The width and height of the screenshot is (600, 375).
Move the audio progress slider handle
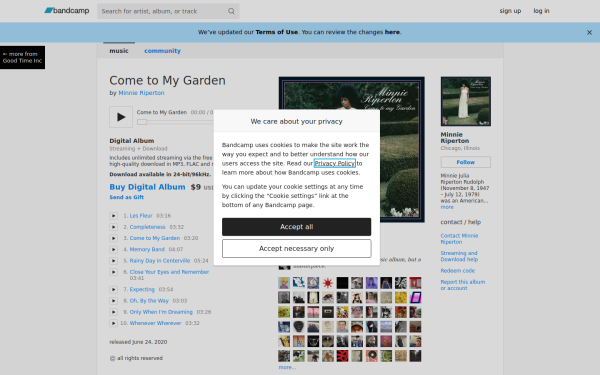point(142,122)
